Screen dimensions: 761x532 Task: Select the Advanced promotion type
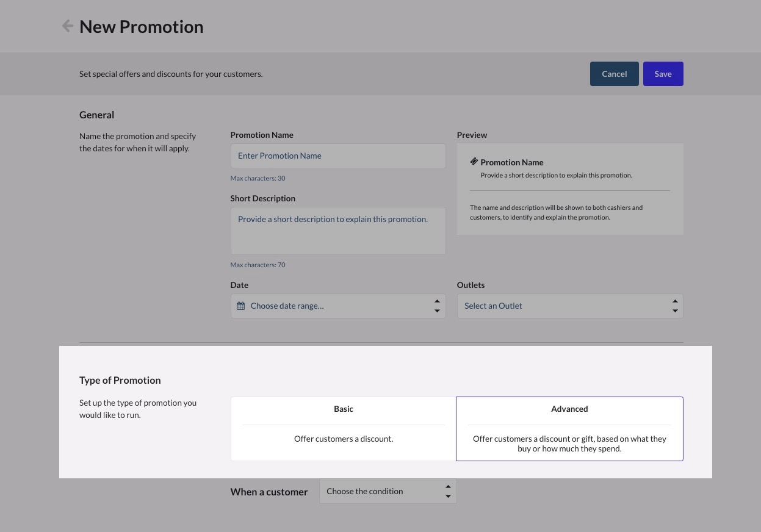[569, 429]
